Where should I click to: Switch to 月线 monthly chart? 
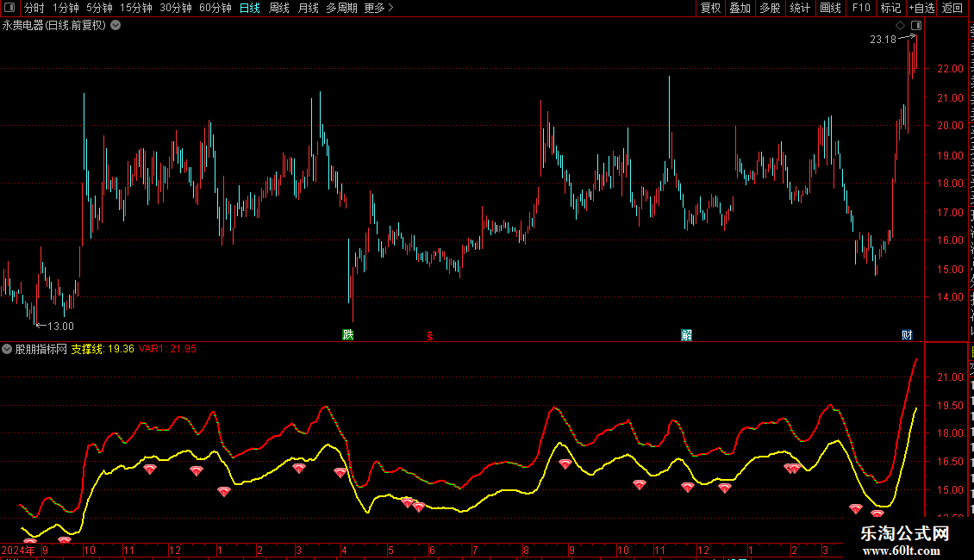(x=308, y=8)
